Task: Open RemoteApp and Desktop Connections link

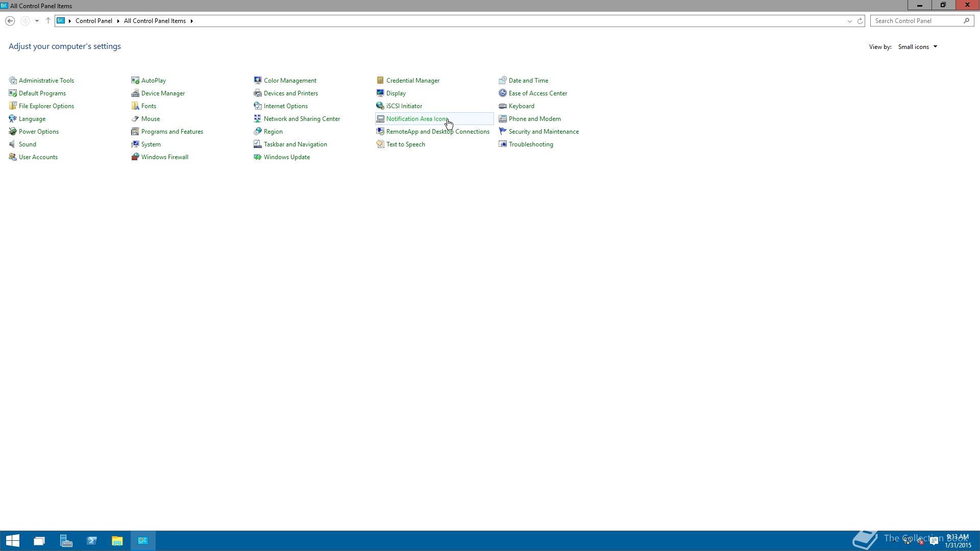Action: coord(438,132)
